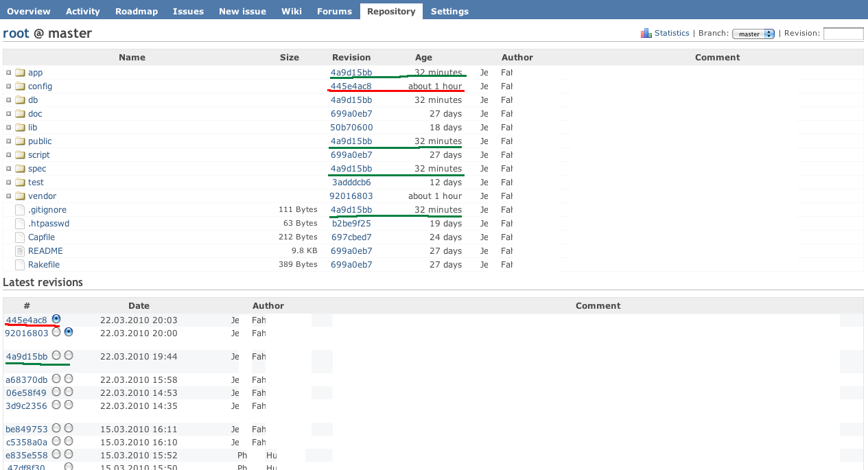Focus the Revision input field
The image size is (868, 470).
843,34
